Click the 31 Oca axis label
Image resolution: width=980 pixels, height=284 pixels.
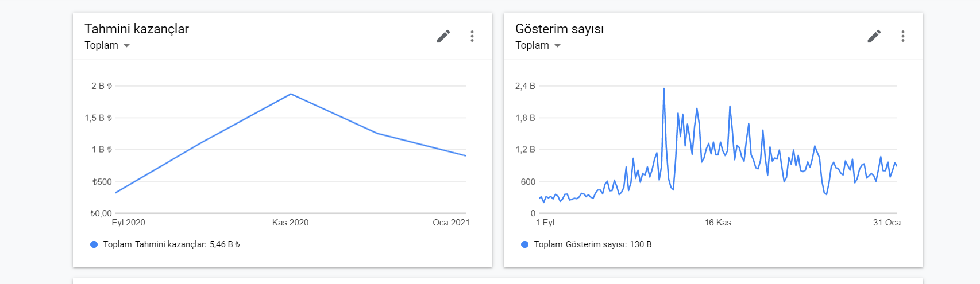tap(887, 223)
